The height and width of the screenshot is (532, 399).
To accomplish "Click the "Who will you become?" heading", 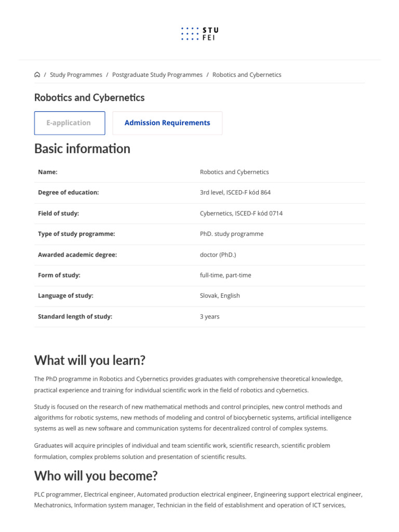I will [x=96, y=475].
